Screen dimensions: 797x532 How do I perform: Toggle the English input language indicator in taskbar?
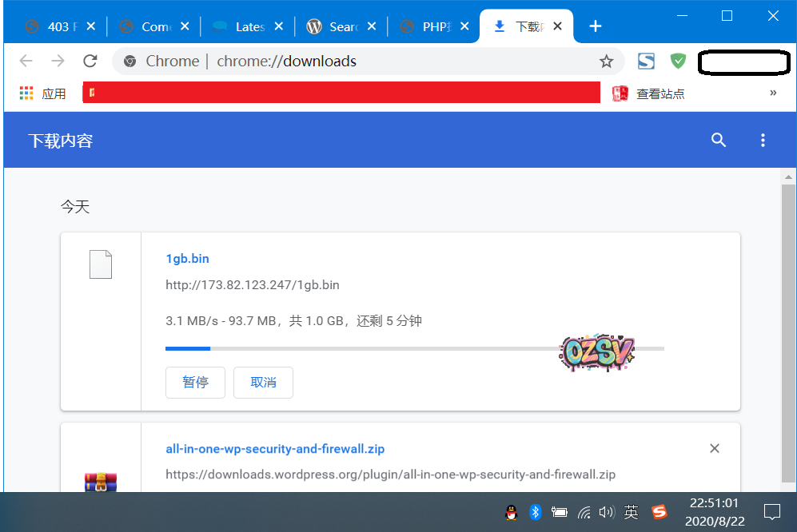tap(631, 512)
